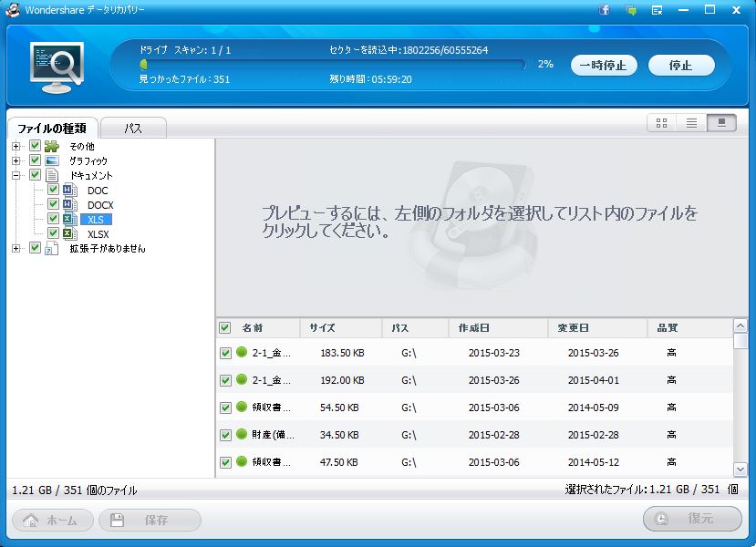The width and height of the screenshot is (756, 547).
Task: Switch to list view mode
Action: (x=691, y=123)
